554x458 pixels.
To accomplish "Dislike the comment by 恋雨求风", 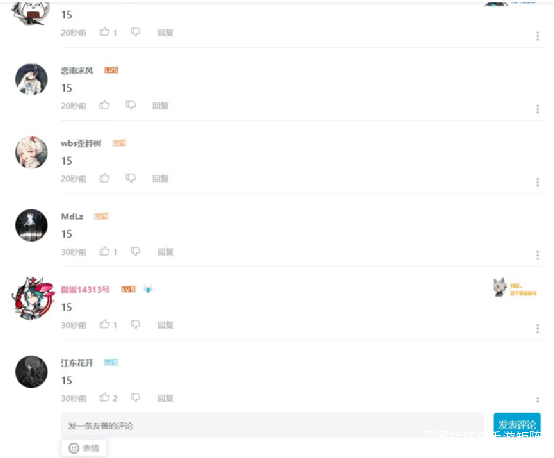I will (x=131, y=105).
